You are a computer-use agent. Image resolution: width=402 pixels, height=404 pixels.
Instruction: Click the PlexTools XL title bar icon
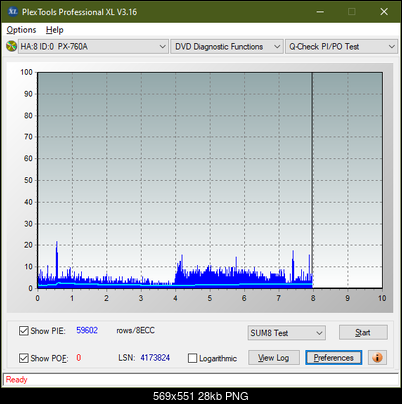click(x=13, y=12)
